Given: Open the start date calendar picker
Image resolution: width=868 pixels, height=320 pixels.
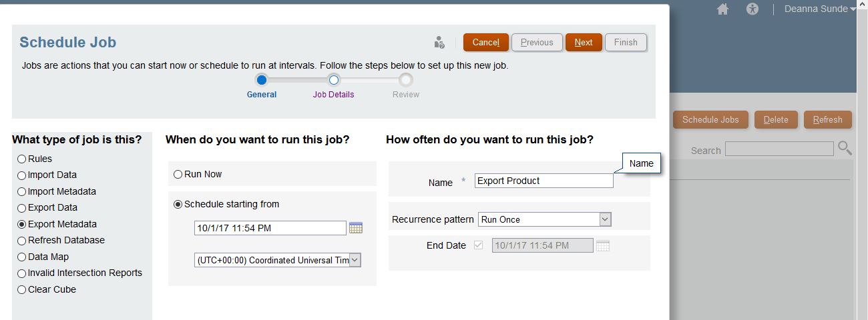Looking at the screenshot, I should (x=356, y=228).
